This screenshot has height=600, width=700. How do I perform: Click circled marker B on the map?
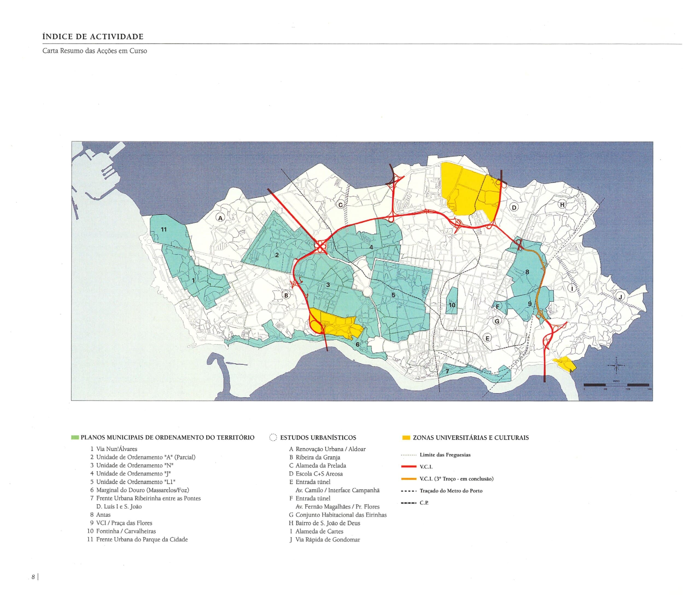[286, 295]
